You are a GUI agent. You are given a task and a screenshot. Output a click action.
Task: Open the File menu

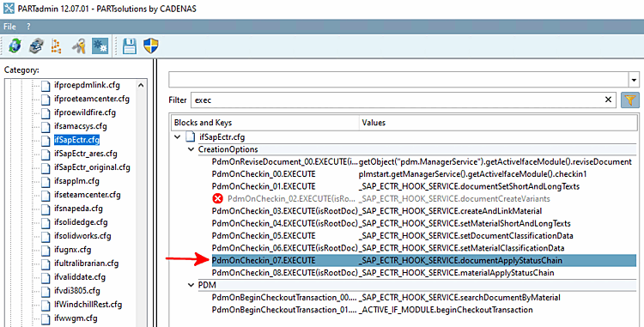(9, 27)
